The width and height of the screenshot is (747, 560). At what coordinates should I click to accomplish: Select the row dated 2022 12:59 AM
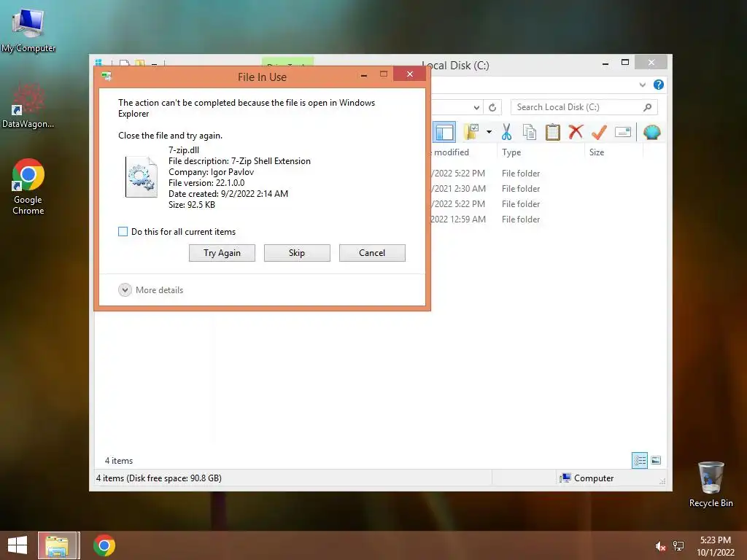[485, 219]
